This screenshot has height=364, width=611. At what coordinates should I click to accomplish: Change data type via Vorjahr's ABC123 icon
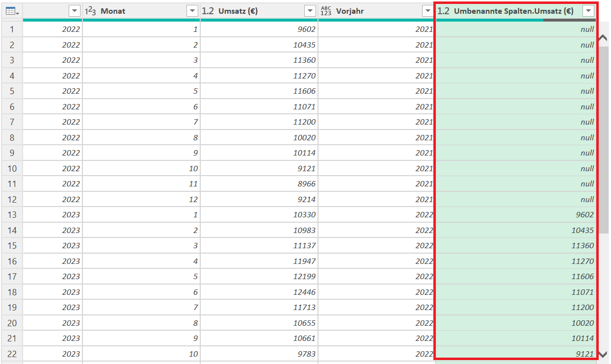pos(326,11)
